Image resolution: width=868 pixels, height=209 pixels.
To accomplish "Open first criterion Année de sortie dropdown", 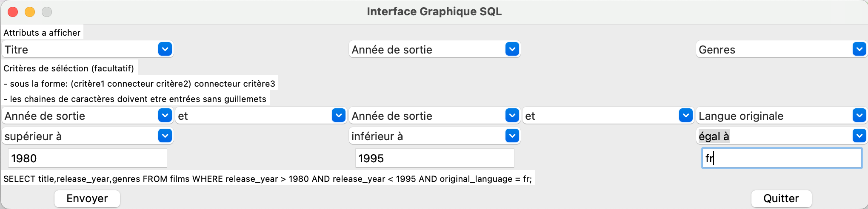I will coord(165,116).
